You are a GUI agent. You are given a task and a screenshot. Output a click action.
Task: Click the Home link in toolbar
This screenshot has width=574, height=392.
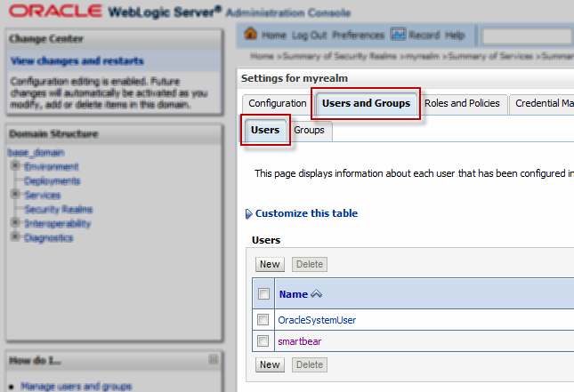(x=274, y=35)
